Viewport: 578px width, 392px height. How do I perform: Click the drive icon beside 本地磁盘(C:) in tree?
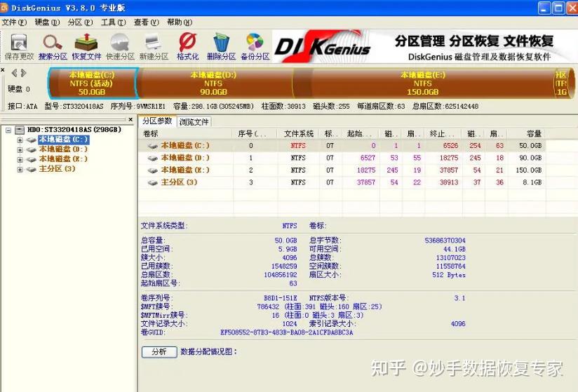pos(32,140)
